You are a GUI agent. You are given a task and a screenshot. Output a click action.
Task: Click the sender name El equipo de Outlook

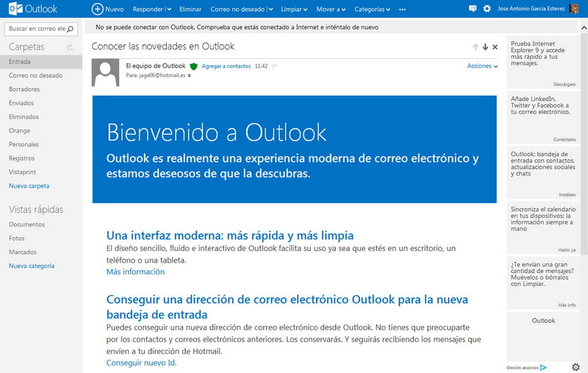point(156,66)
